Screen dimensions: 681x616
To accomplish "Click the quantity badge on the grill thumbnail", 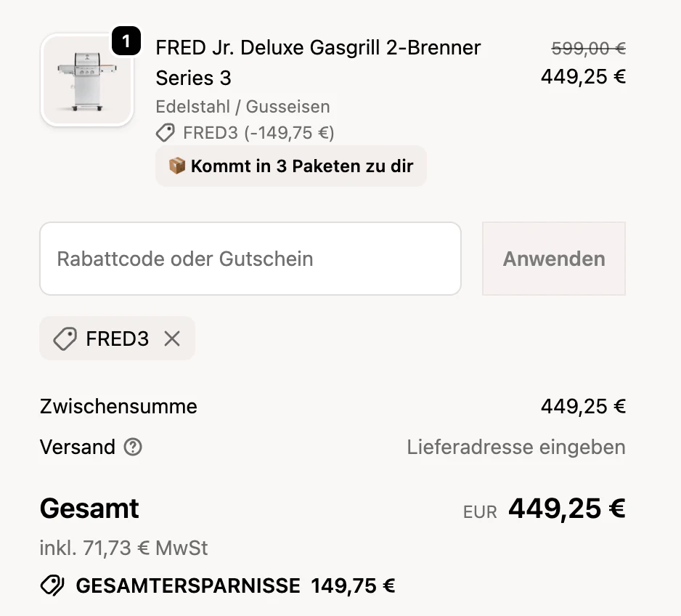I will [x=126, y=42].
